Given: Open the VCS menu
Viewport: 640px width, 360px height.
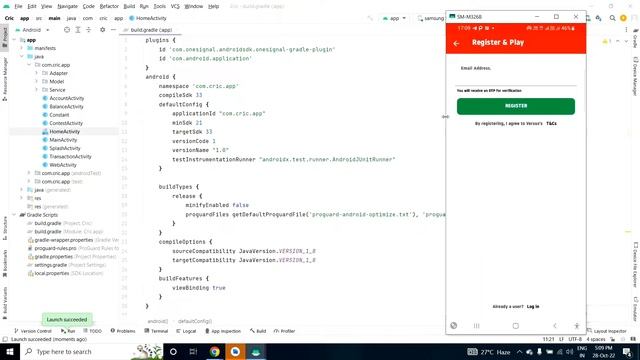Looking at the screenshot, I should click(175, 7).
